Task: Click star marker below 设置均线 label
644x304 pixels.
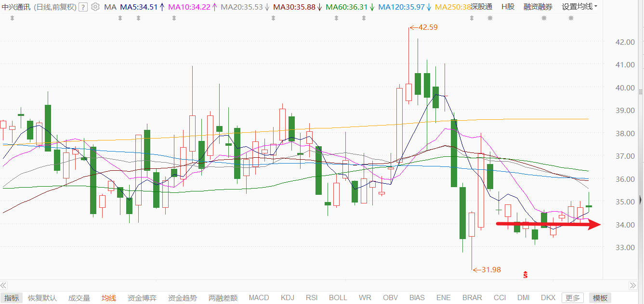Action: click(571, 18)
